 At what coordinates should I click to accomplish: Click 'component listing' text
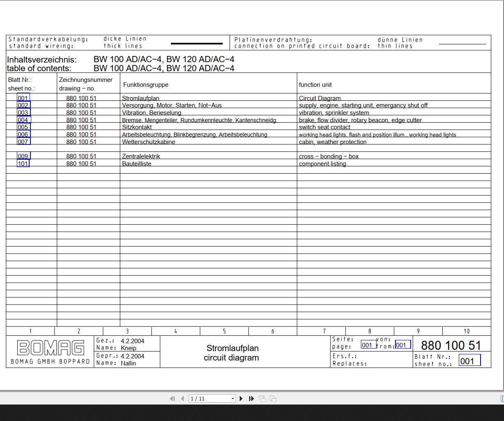[322, 164]
